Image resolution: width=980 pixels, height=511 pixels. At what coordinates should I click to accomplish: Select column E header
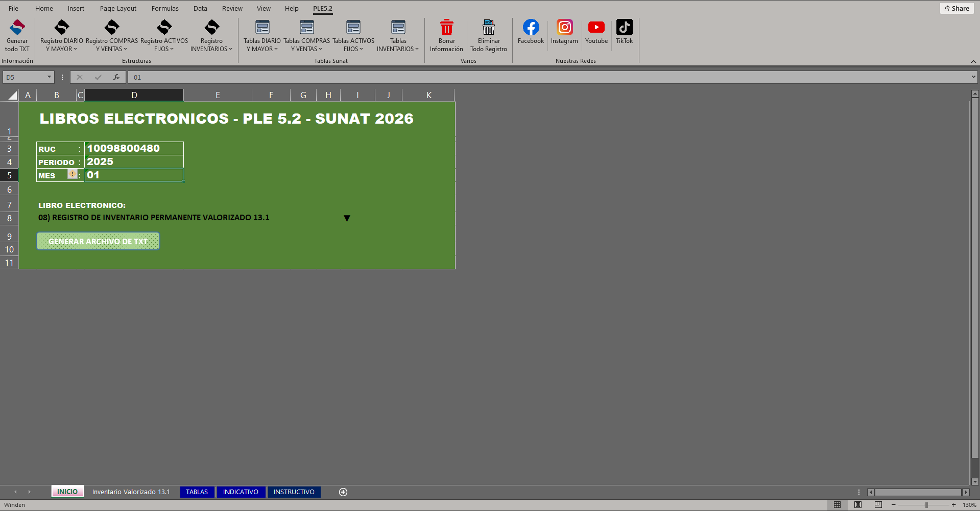(x=218, y=95)
